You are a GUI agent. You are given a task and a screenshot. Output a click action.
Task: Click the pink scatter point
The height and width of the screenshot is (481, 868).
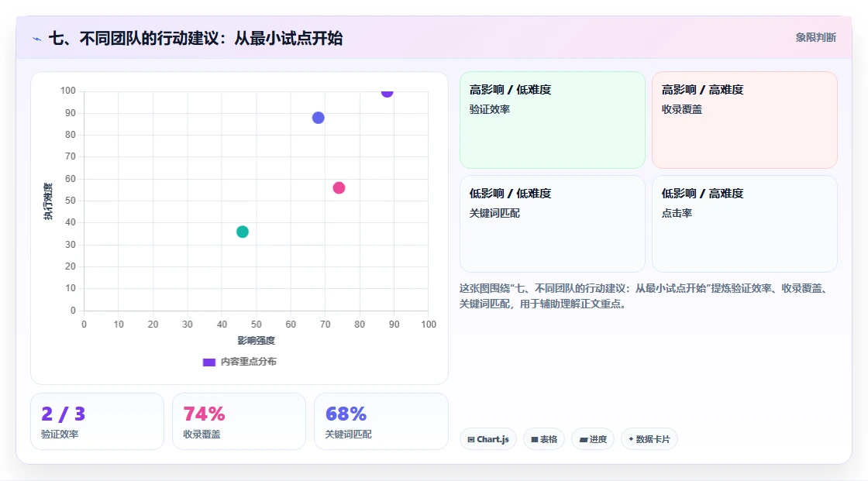[x=339, y=188]
